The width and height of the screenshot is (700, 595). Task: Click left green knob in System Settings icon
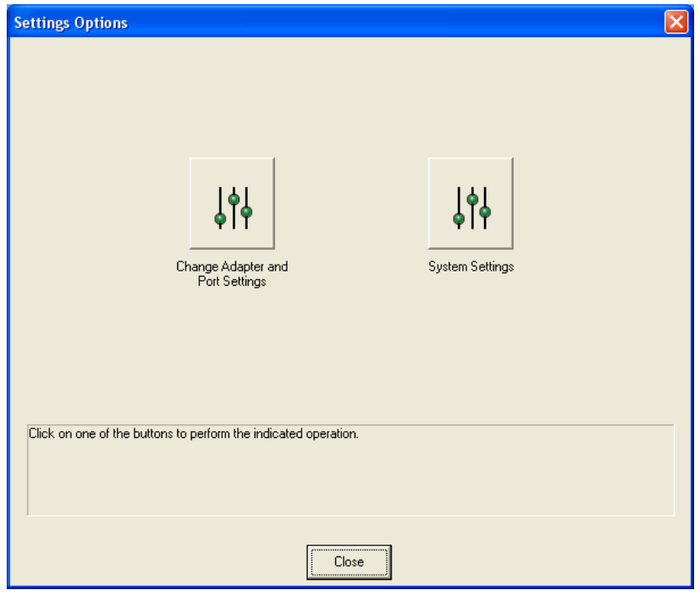[460, 219]
